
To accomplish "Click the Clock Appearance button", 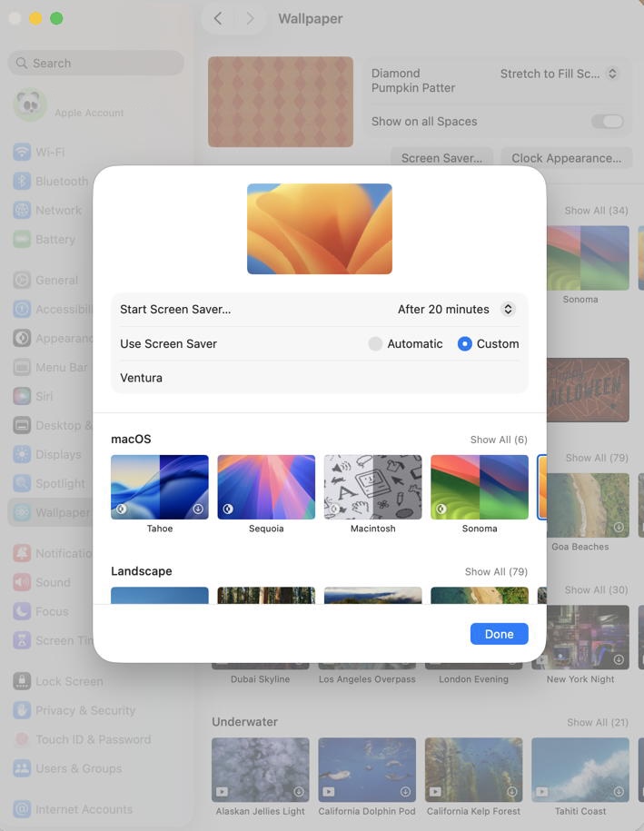I will pos(566,158).
